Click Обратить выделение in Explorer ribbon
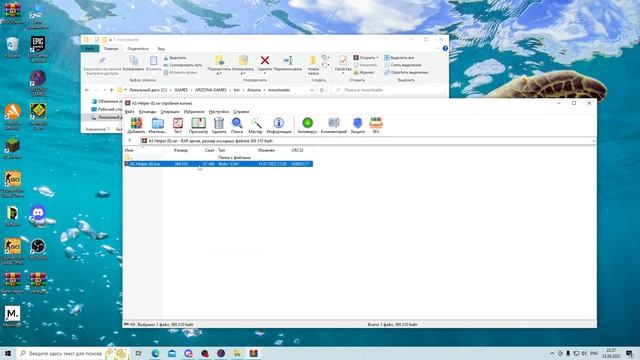The width and height of the screenshot is (640, 360). 406,72
